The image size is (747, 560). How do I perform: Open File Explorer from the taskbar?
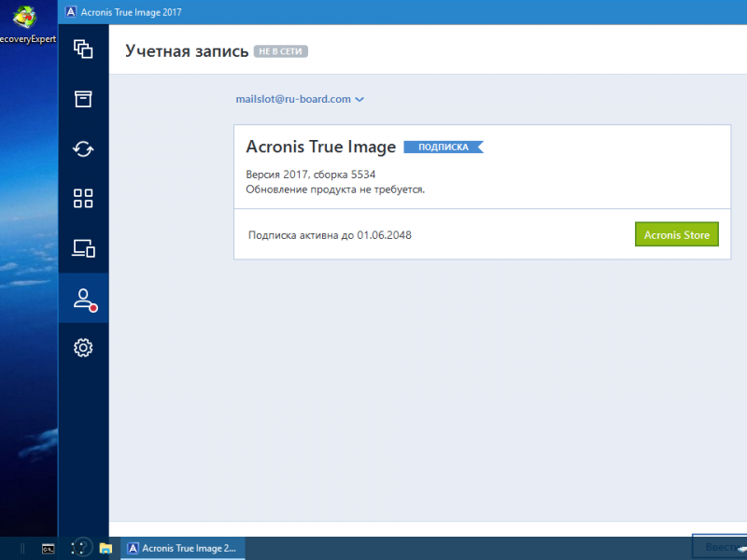[106, 548]
